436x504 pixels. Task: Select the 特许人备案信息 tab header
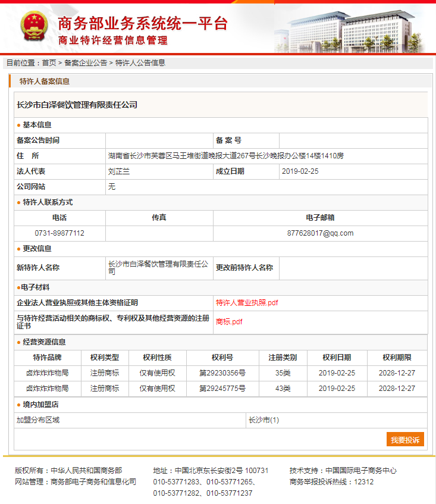point(45,82)
